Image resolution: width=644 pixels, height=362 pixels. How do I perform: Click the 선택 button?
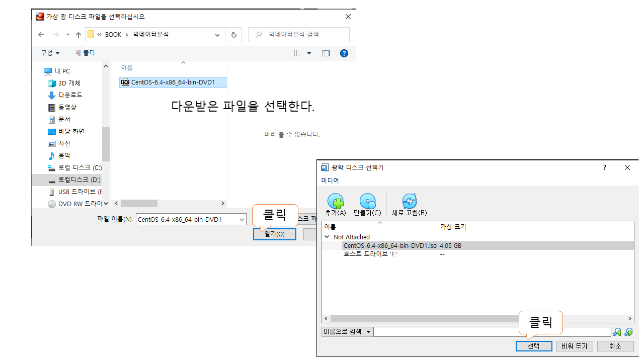pos(534,346)
